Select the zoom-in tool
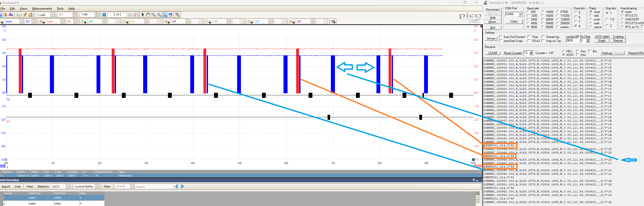The height and width of the screenshot is (206, 644). tap(159, 15)
